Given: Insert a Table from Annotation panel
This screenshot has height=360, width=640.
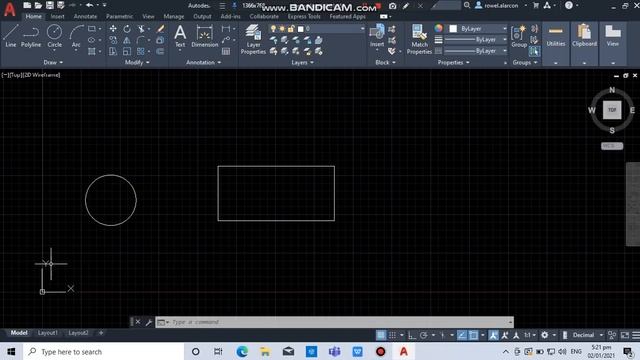Looking at the screenshot, I should [226, 51].
